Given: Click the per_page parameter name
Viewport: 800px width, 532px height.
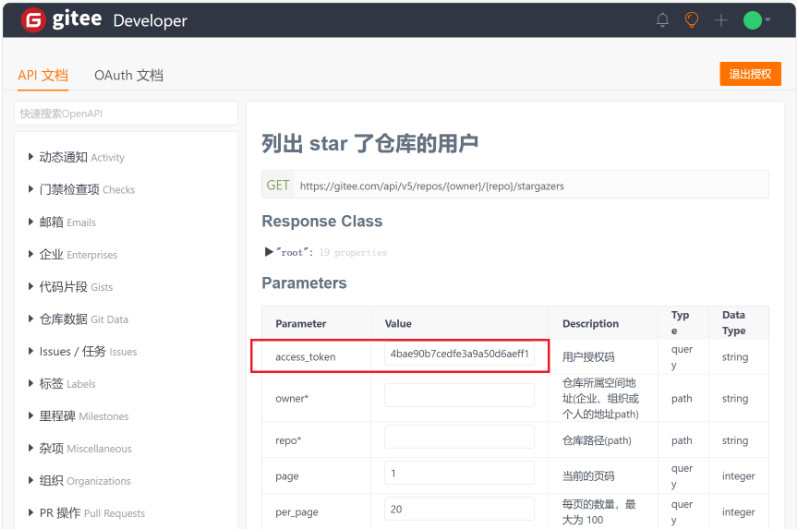Looking at the screenshot, I should pos(296,512).
